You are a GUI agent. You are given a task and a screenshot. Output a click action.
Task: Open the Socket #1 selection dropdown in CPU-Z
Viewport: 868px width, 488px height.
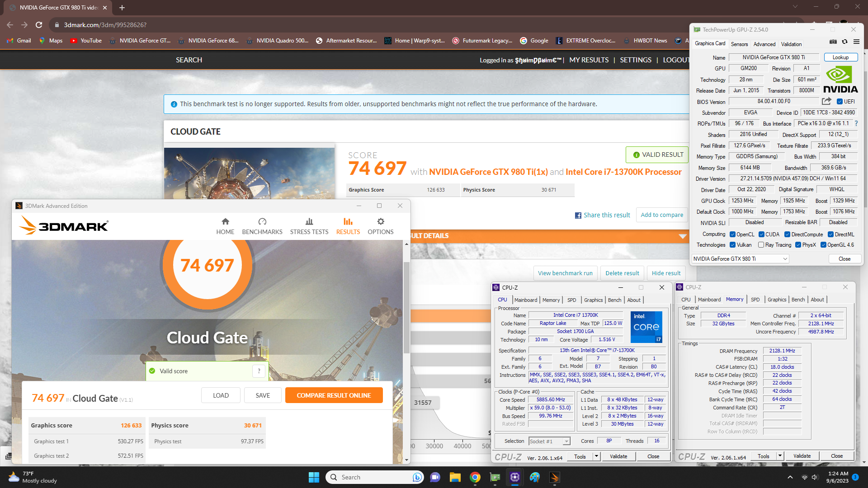point(549,441)
